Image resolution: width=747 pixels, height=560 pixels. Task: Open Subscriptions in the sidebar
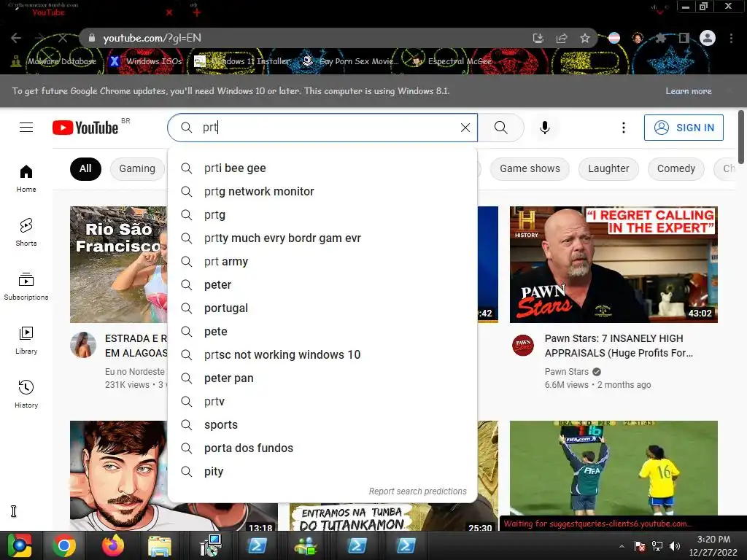tap(26, 286)
